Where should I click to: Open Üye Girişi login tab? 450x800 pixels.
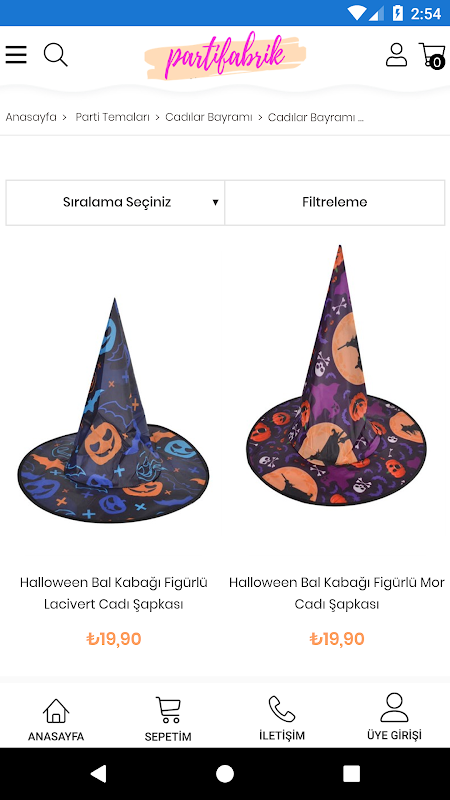394,717
